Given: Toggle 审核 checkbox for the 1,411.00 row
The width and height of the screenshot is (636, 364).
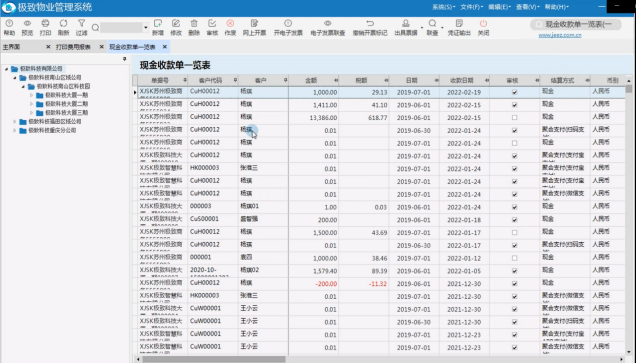Looking at the screenshot, I should 514,105.
